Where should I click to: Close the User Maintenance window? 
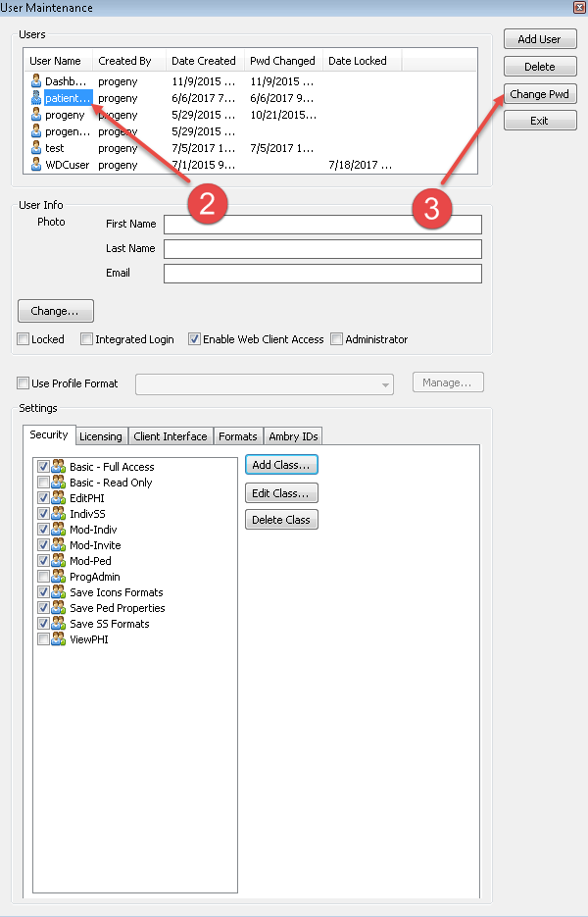coord(578,7)
